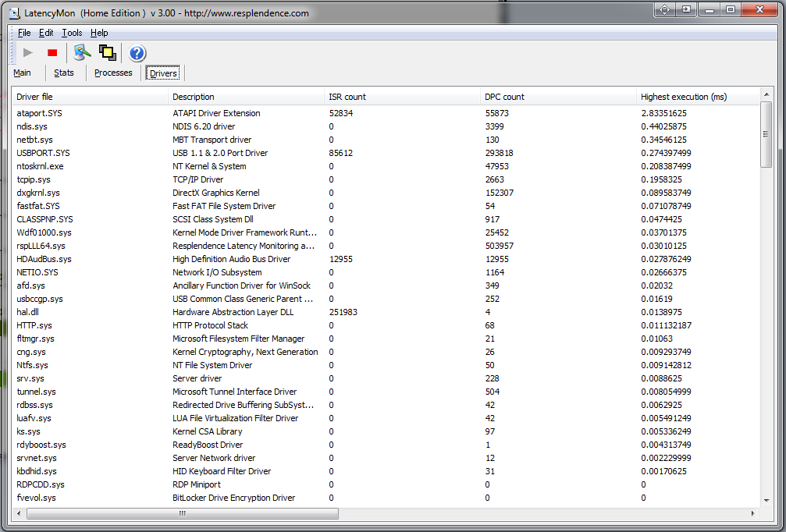The width and height of the screenshot is (786, 532).
Task: Click the yellow overlapping windows toolbar icon
Action: click(x=108, y=52)
